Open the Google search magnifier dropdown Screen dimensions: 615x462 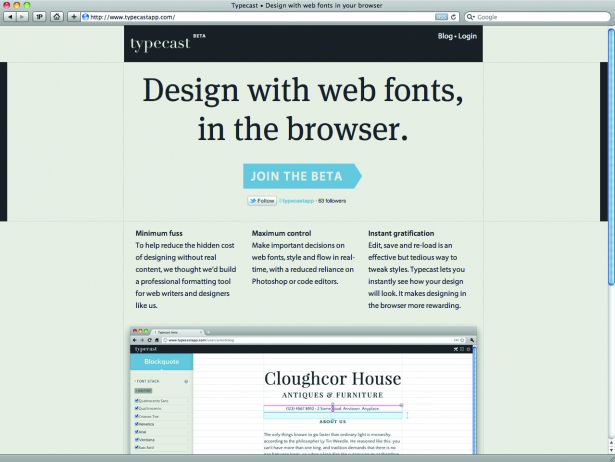(x=470, y=17)
